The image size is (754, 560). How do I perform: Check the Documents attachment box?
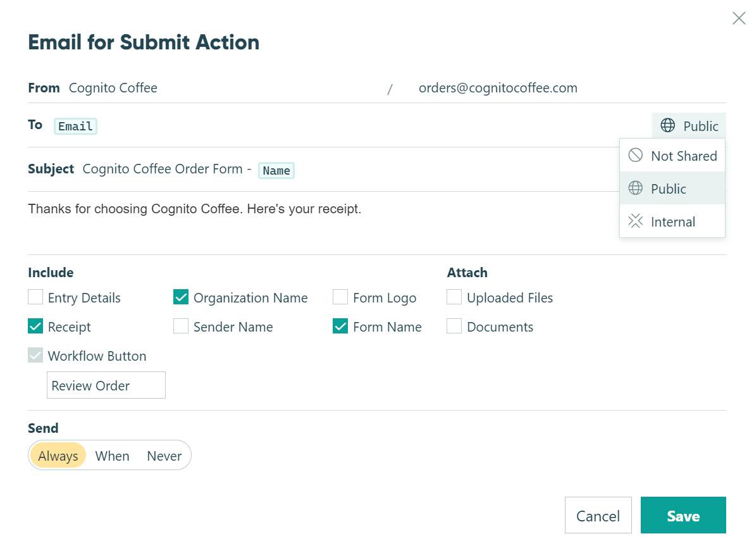[454, 326]
